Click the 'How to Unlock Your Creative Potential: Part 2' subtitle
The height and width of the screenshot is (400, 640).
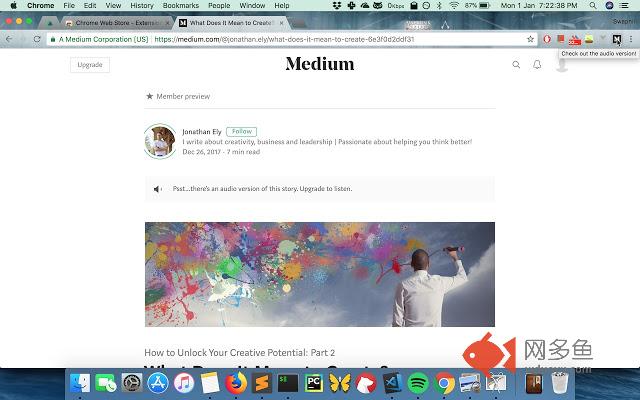coord(240,352)
